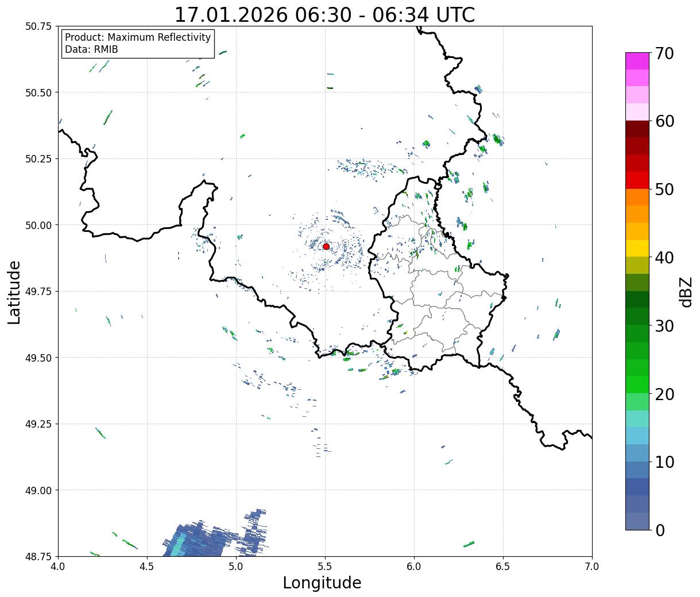Click the bright green swatch just above 20 dBZ

pyautogui.click(x=637, y=385)
